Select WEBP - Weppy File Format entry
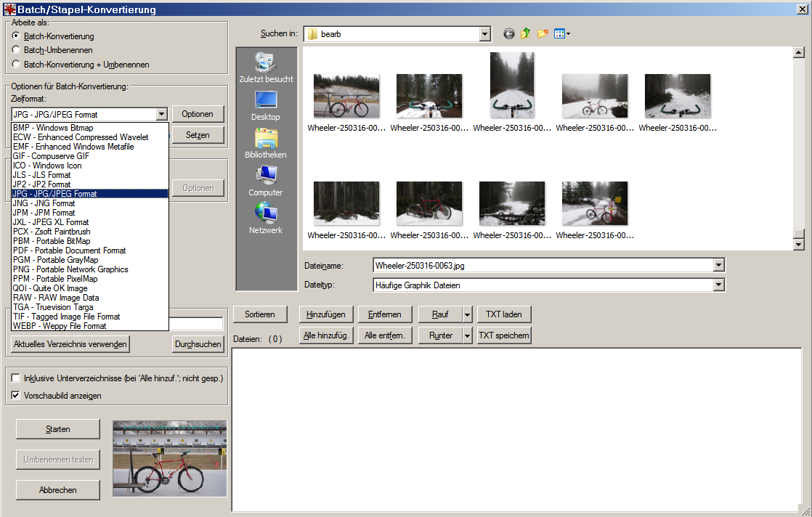 (60, 326)
